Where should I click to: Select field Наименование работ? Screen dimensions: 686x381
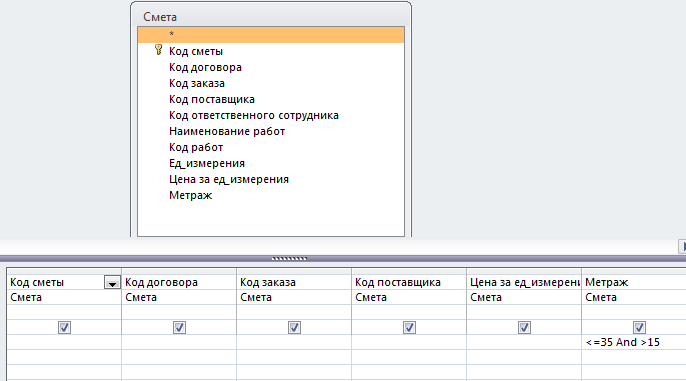point(227,131)
